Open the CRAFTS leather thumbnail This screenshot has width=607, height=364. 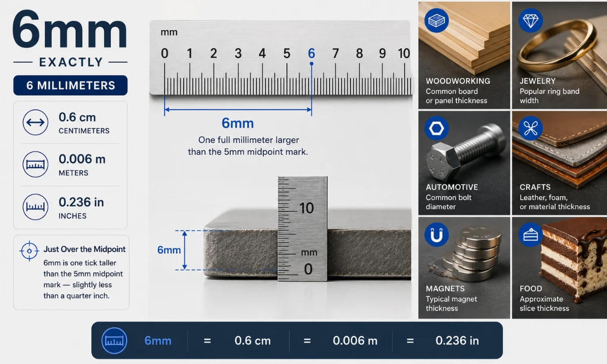(x=559, y=162)
